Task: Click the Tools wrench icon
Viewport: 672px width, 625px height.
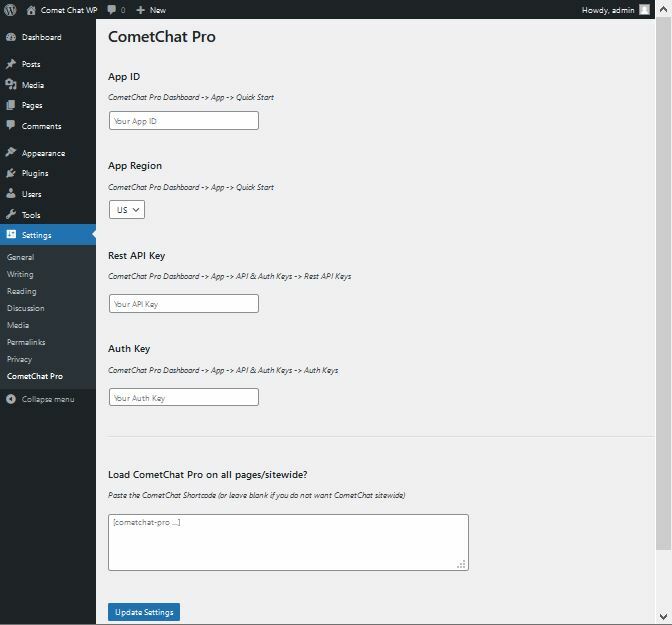Action: pyautogui.click(x=11, y=214)
